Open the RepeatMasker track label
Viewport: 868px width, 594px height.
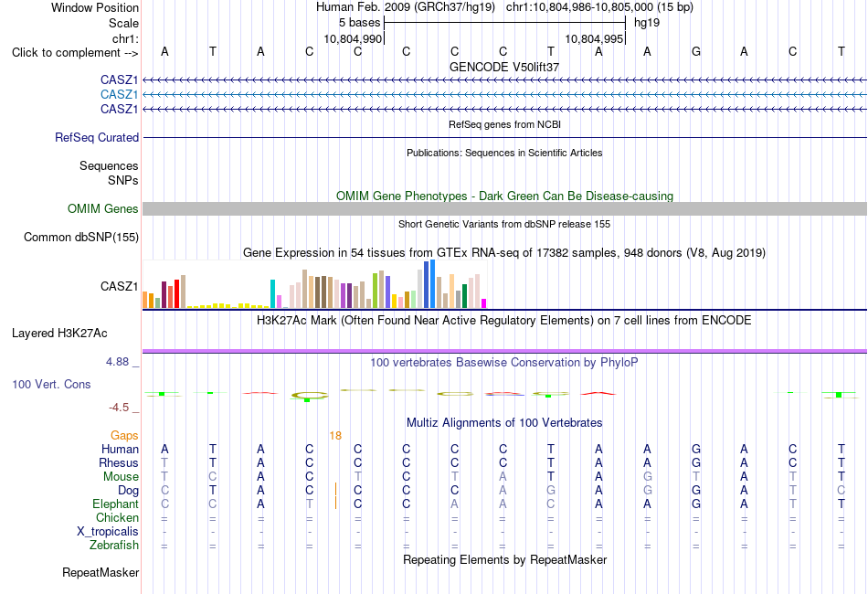[101, 572]
